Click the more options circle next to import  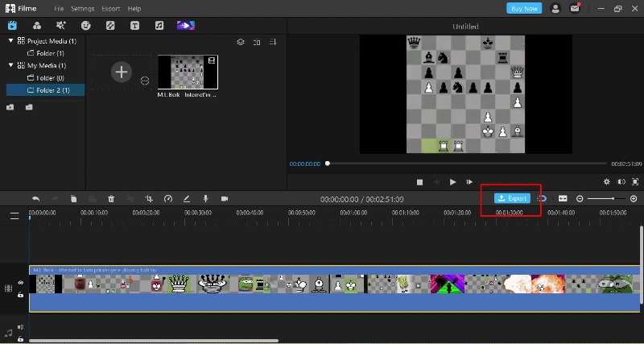pyautogui.click(x=145, y=81)
